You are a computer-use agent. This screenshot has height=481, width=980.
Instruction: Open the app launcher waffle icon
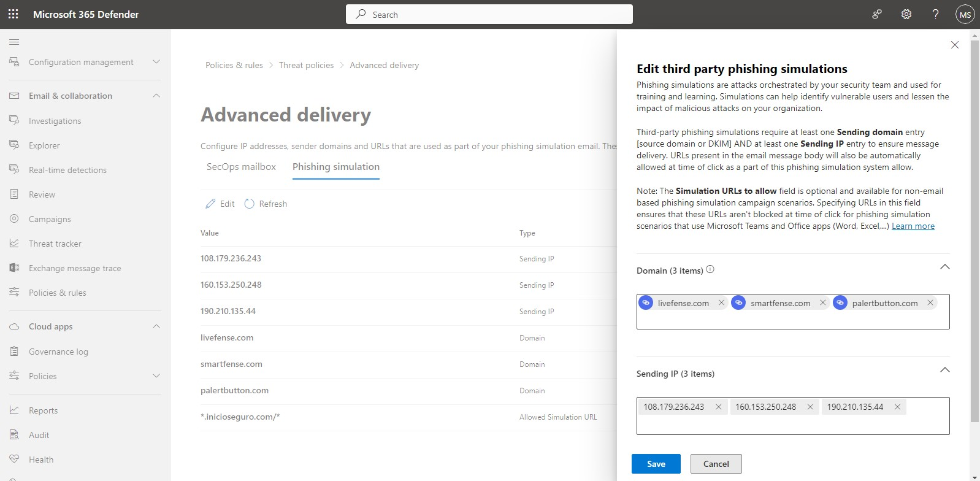(x=13, y=14)
